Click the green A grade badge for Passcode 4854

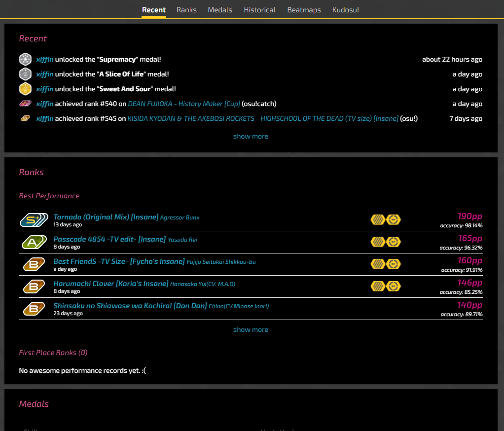coord(34,242)
